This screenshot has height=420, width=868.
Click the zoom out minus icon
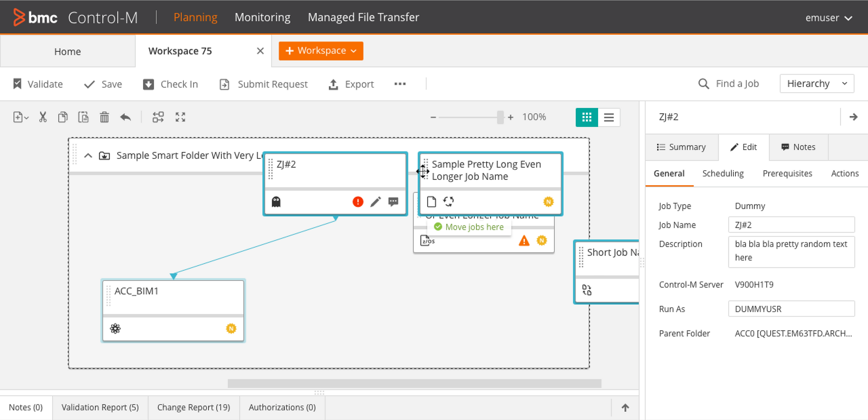[x=433, y=117]
